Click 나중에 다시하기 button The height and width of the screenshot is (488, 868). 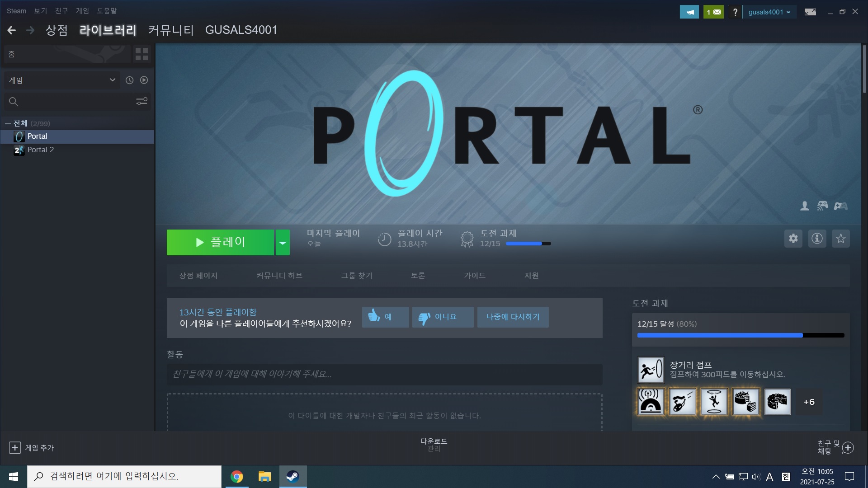click(x=513, y=317)
